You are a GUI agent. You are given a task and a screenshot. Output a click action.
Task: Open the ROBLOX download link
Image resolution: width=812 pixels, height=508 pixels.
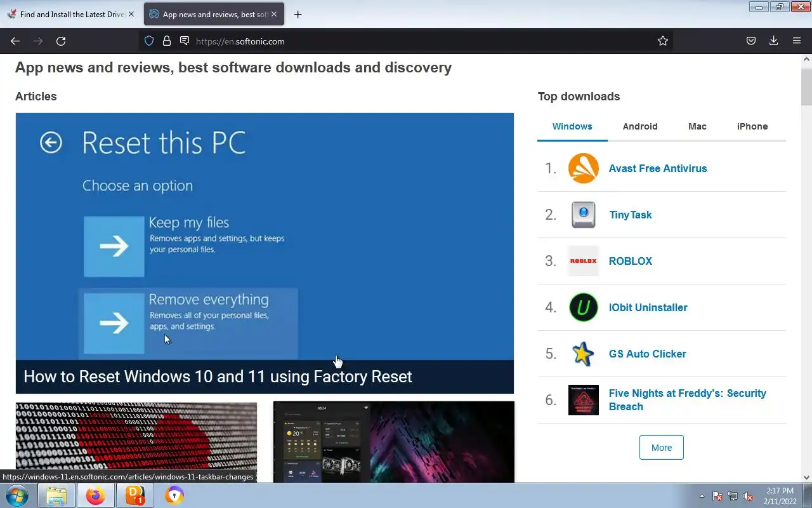coord(631,261)
